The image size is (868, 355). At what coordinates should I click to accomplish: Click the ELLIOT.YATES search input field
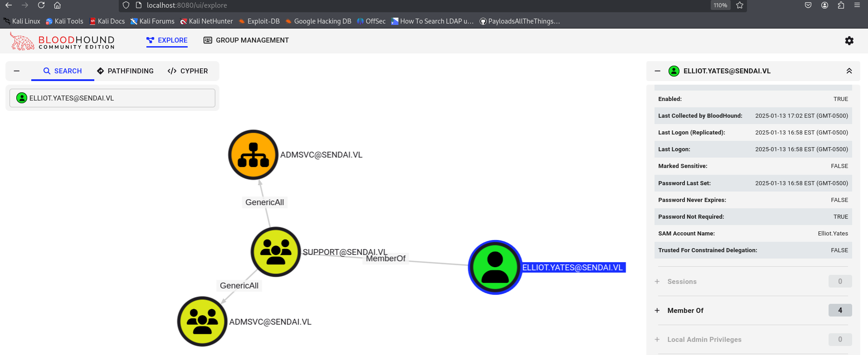[112, 98]
